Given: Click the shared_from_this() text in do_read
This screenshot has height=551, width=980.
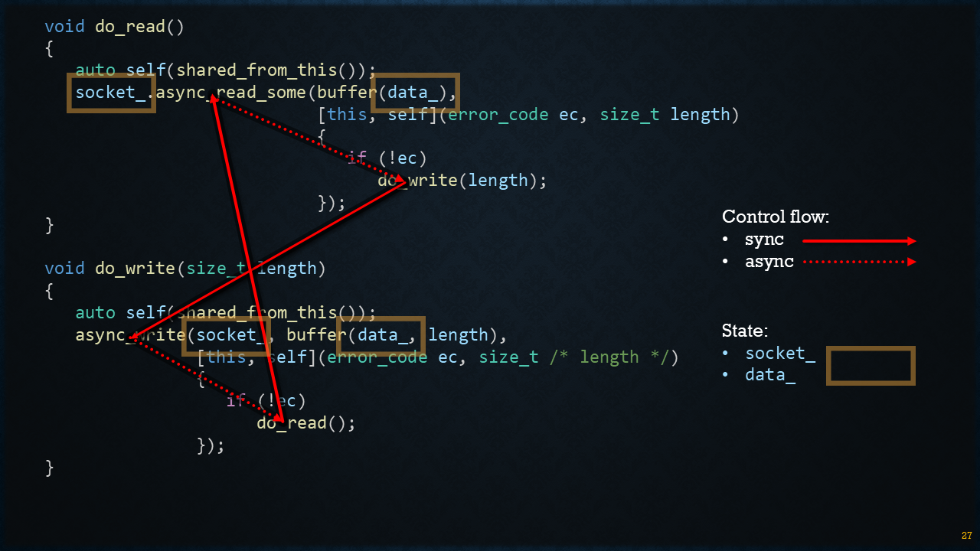Looking at the screenshot, I should pyautogui.click(x=264, y=70).
